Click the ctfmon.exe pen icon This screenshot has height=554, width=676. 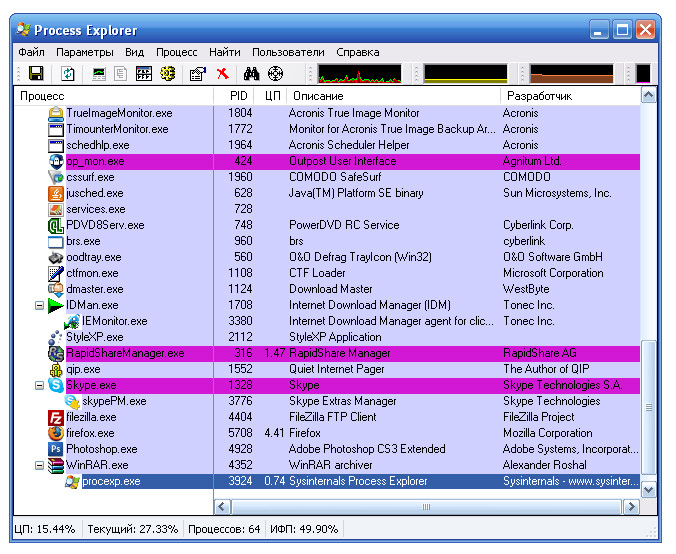[x=56, y=273]
